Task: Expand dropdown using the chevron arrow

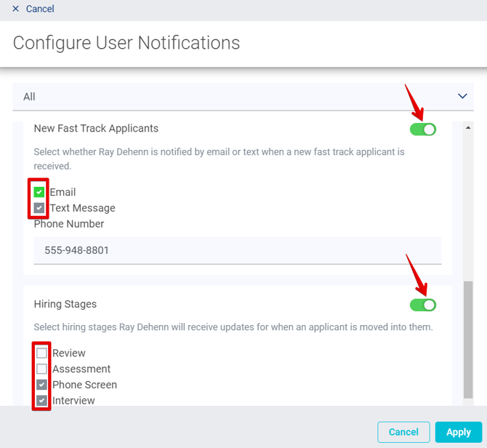Action: (462, 97)
